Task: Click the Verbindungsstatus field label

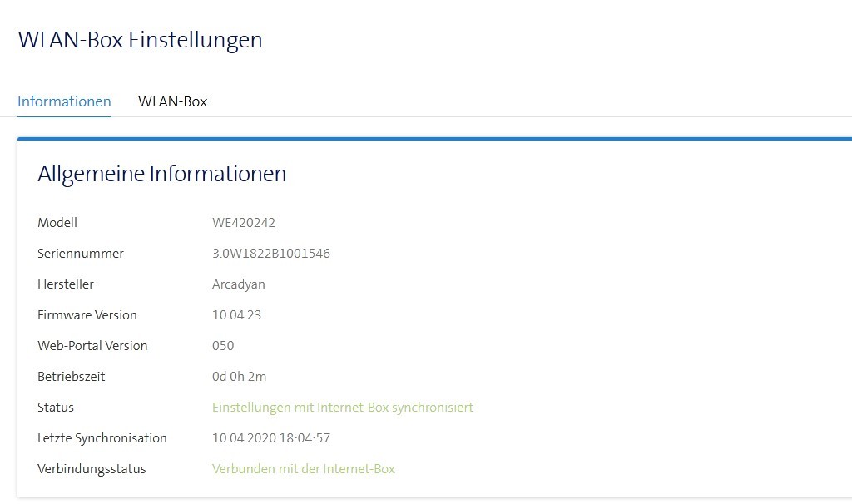Action: [x=92, y=468]
